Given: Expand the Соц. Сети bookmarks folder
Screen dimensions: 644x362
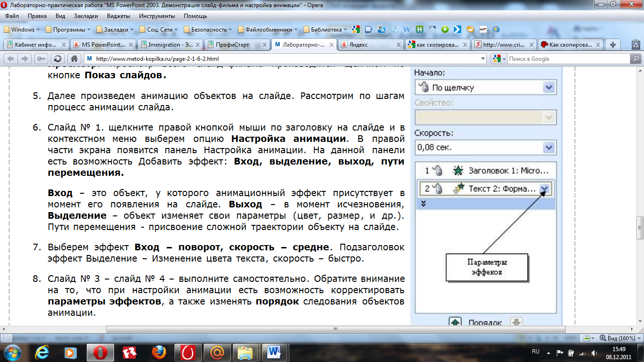Looking at the screenshot, I should (158, 29).
